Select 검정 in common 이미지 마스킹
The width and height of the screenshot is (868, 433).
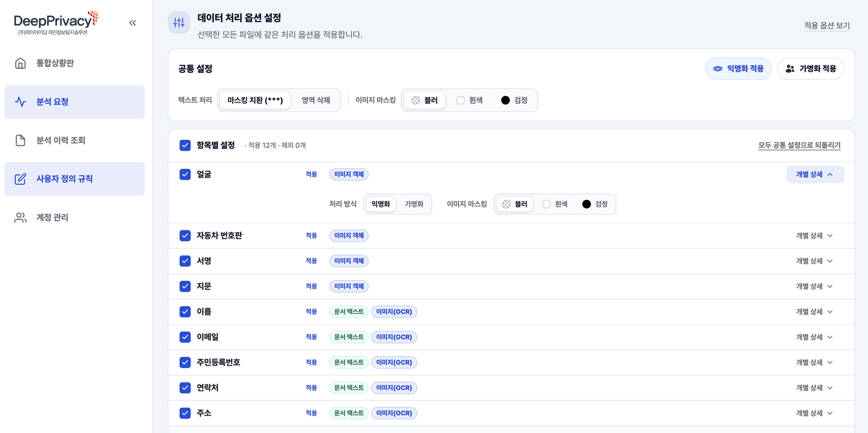(514, 100)
